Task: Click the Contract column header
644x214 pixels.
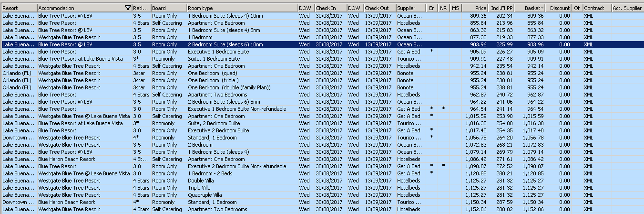Action: pos(597,8)
